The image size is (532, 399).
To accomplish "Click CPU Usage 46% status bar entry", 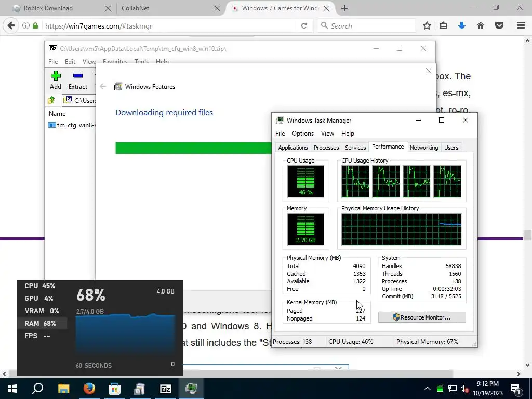I will [x=351, y=342].
